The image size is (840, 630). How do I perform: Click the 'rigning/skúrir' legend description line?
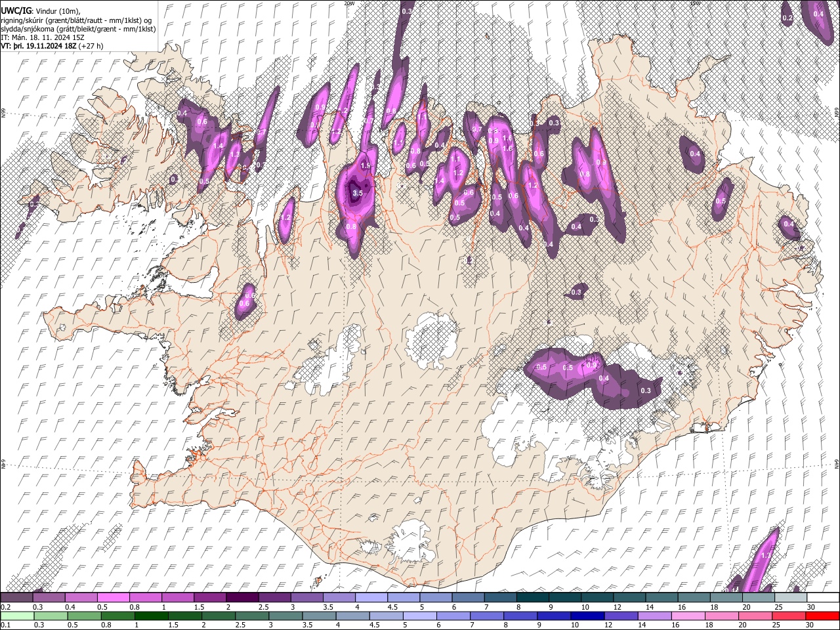pyautogui.click(x=76, y=20)
